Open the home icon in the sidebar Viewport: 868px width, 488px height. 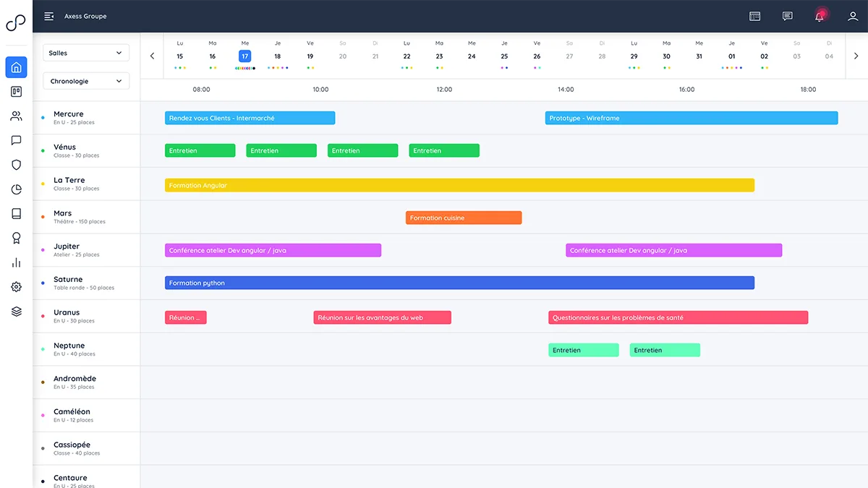16,67
